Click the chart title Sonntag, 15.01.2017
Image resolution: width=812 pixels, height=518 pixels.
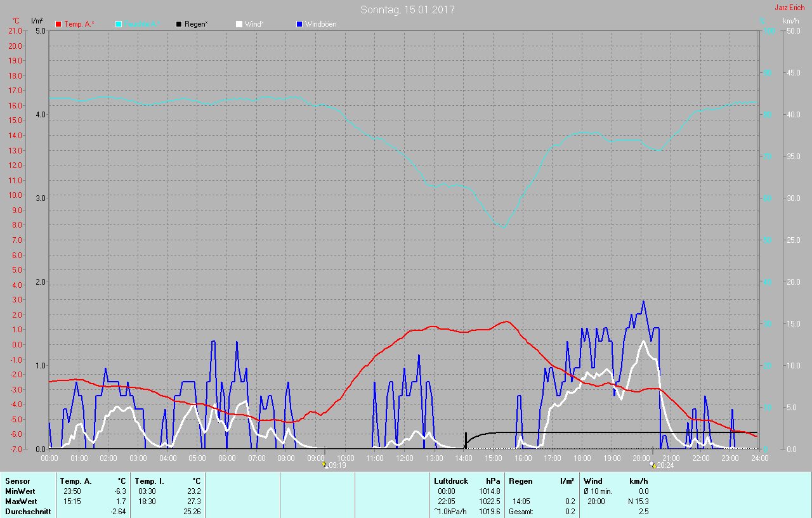pos(407,10)
